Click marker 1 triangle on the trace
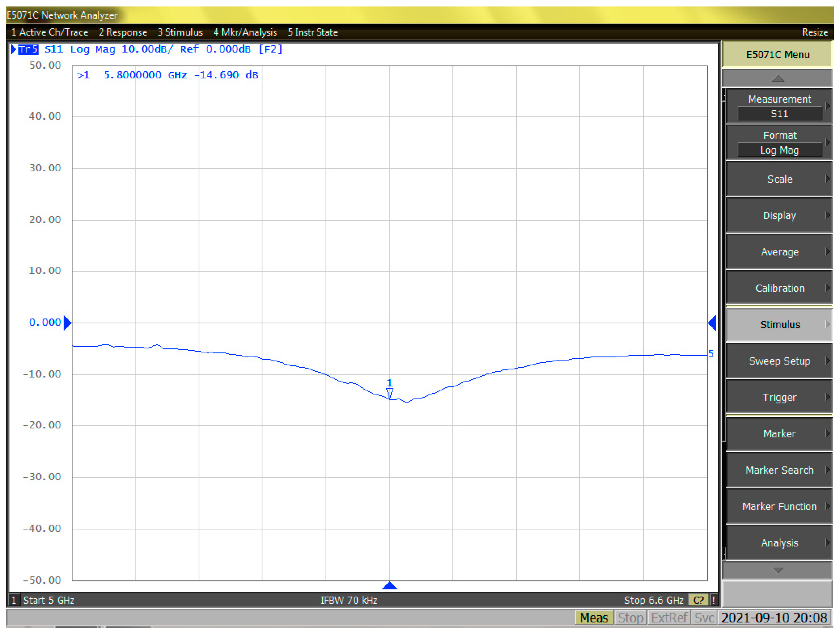Image resolution: width=840 pixels, height=634 pixels. 390,393
